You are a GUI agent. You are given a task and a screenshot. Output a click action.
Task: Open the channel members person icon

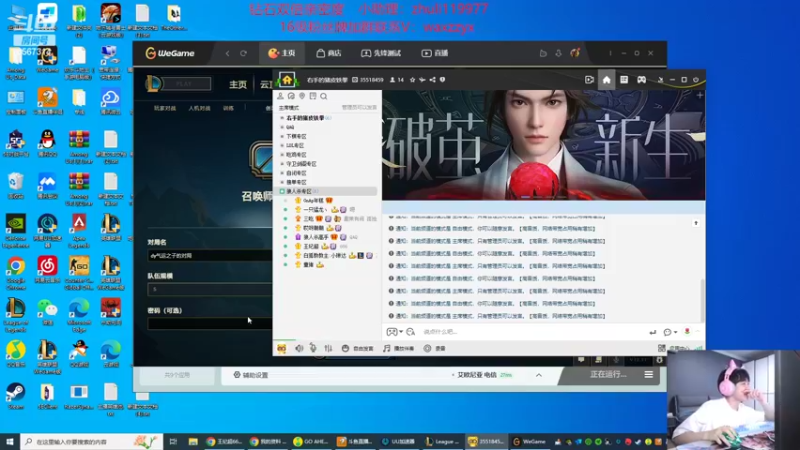click(280, 96)
